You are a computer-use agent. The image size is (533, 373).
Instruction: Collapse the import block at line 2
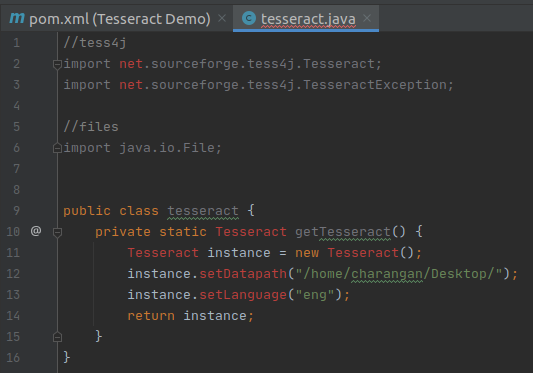[x=57, y=64]
